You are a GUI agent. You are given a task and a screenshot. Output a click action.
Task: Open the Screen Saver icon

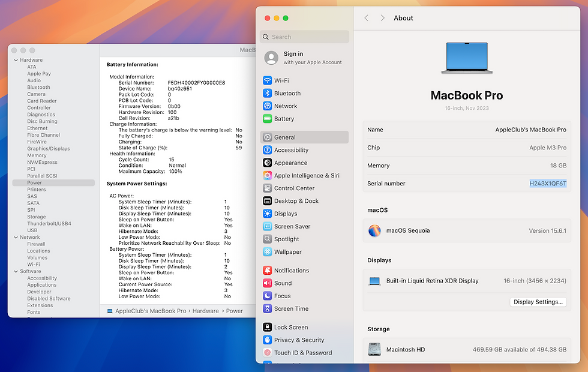(x=267, y=227)
